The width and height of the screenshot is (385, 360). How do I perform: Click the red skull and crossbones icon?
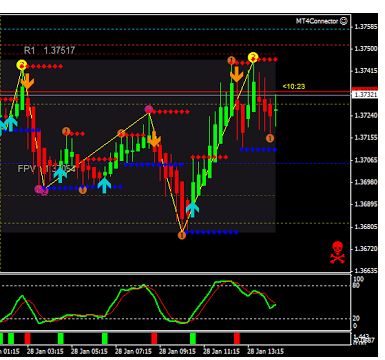pos(337,252)
